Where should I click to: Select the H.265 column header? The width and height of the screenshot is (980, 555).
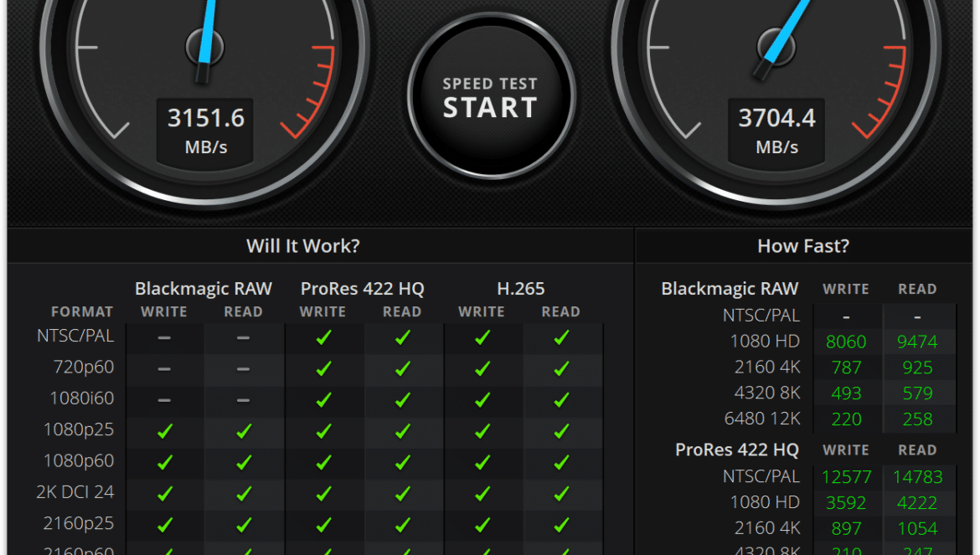521,289
